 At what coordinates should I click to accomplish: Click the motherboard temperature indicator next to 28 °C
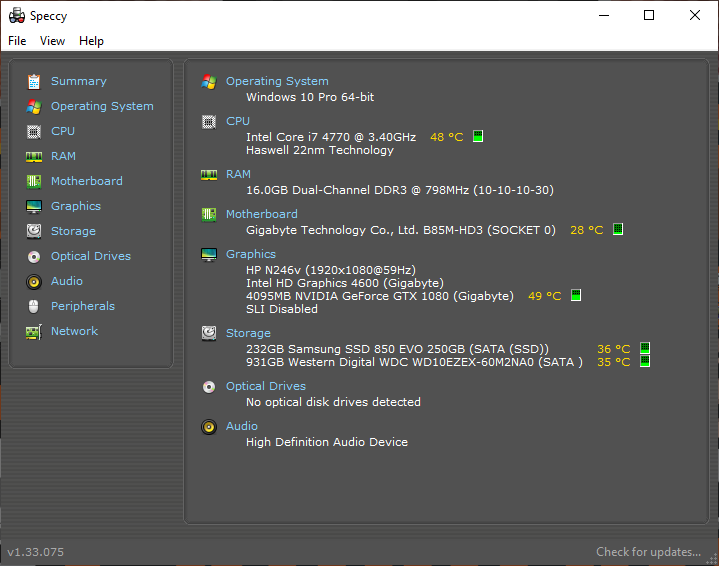click(618, 229)
